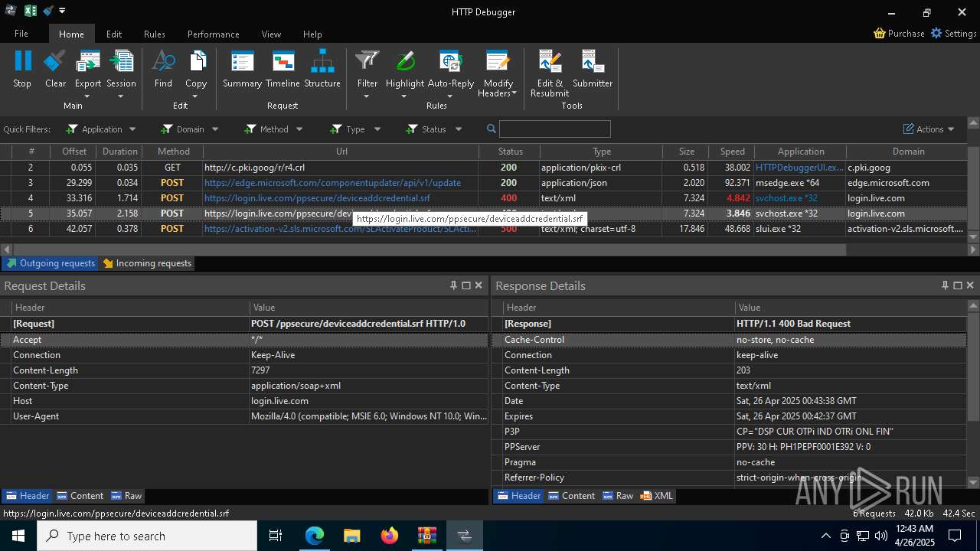
Task: Switch to the Rules ribbon tab
Action: click(155, 34)
